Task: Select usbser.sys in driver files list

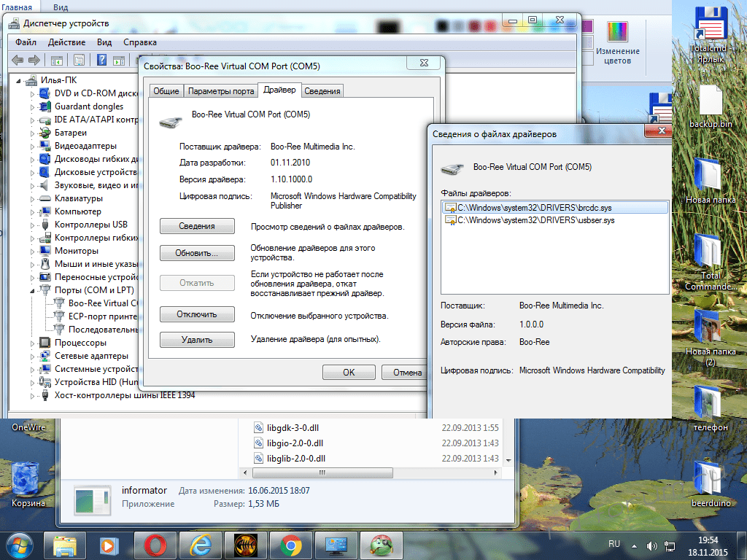Action: (535, 220)
